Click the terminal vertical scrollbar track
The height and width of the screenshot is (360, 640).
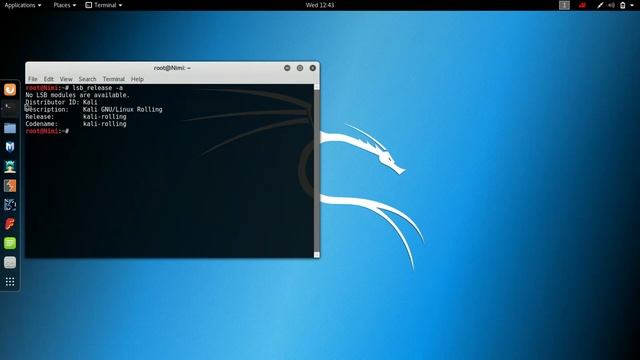[317, 171]
